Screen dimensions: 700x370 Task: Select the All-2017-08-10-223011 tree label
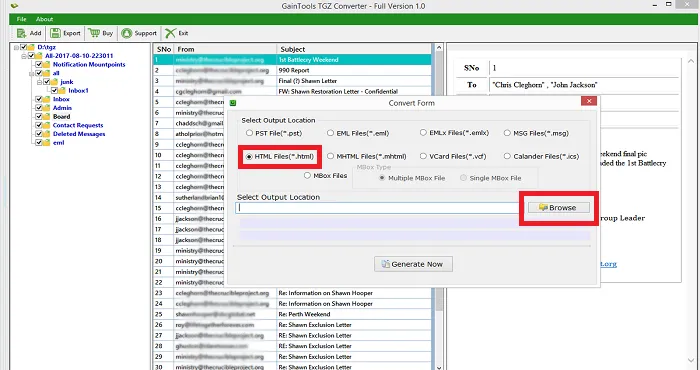79,56
